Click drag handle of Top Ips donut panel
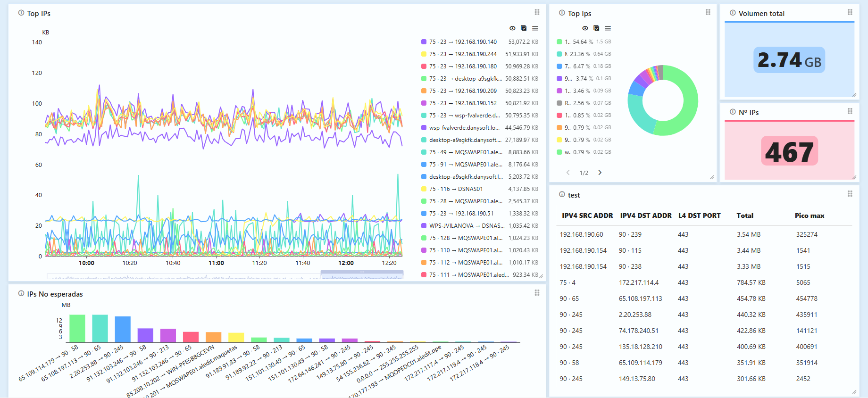 coord(708,12)
